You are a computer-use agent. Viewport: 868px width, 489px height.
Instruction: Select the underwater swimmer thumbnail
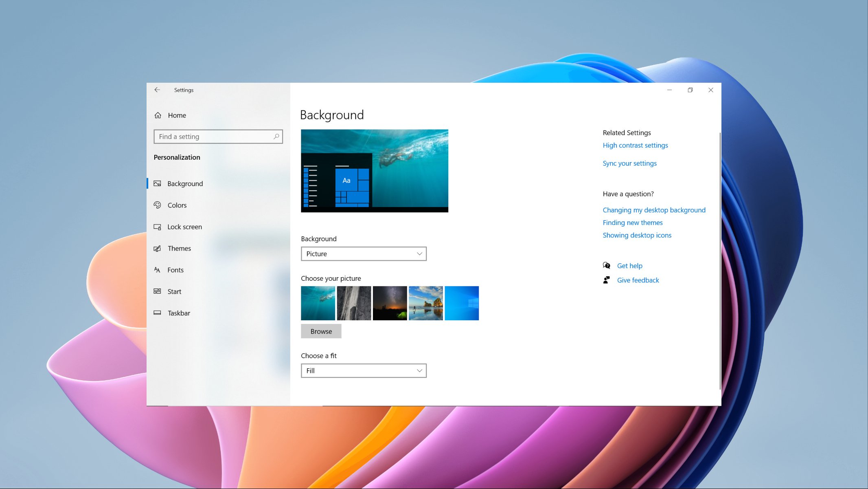(318, 303)
